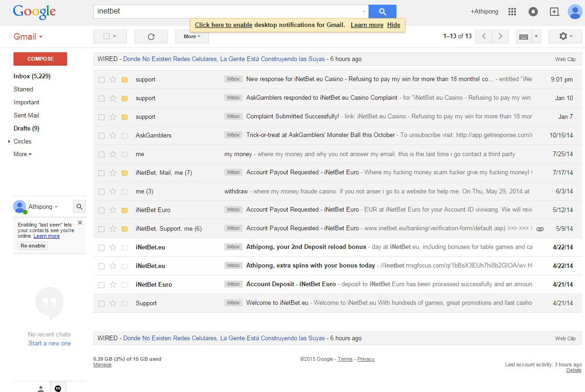Click Re-enable last seen button
Screen dimensions: 585x392
33,246
